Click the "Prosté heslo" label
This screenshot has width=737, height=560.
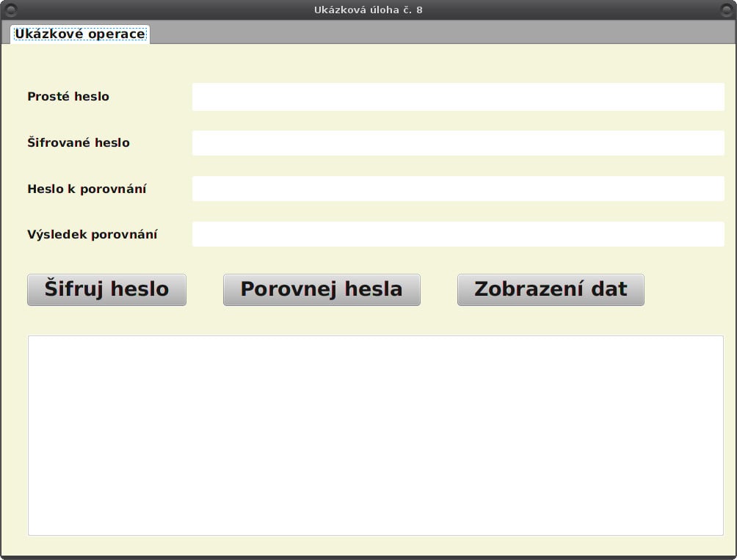click(x=68, y=96)
